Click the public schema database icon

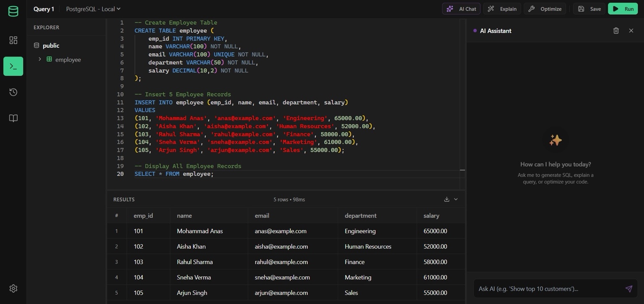point(36,45)
